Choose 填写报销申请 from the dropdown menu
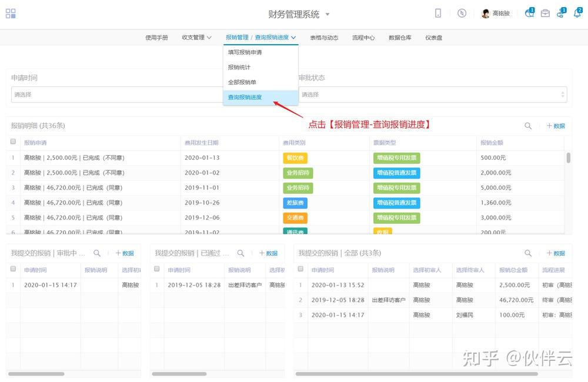 point(260,52)
